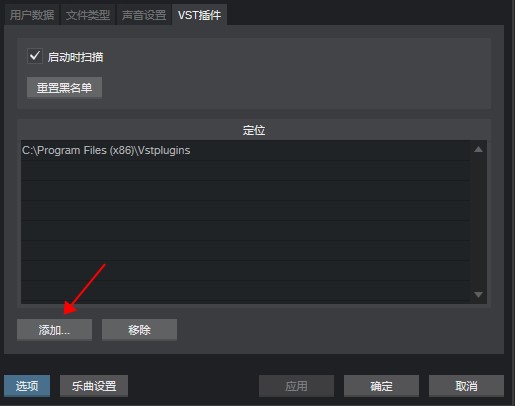515x406 pixels.
Task: Click the 移除 button
Action: click(x=139, y=330)
